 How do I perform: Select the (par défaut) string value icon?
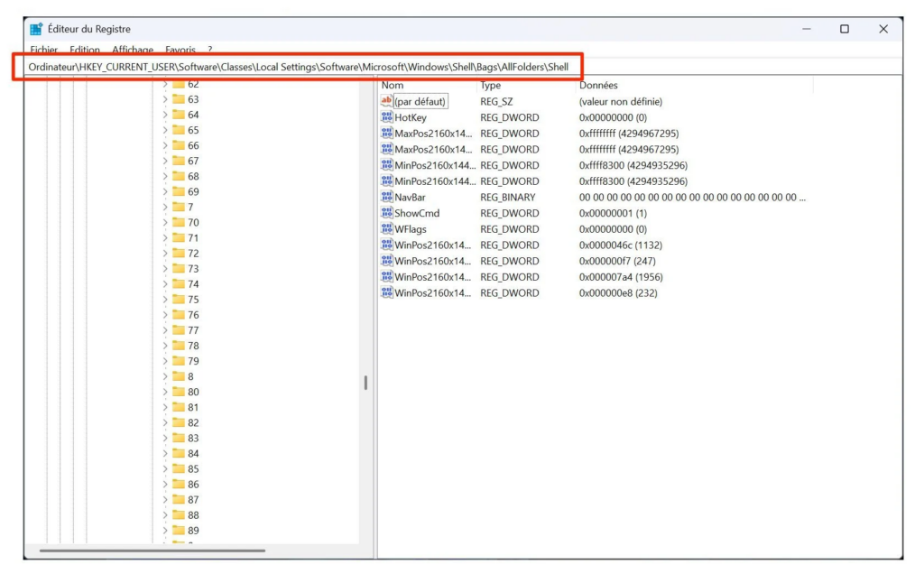387,102
